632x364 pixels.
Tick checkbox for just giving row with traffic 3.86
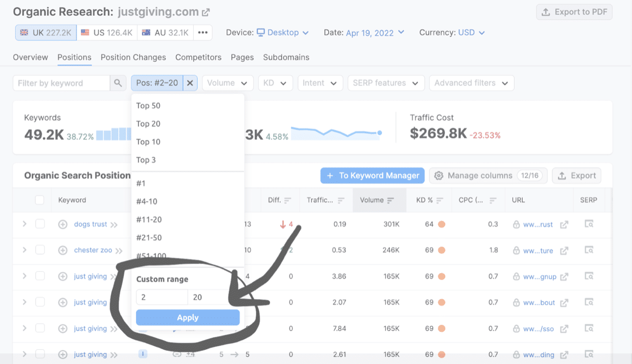[x=40, y=276]
